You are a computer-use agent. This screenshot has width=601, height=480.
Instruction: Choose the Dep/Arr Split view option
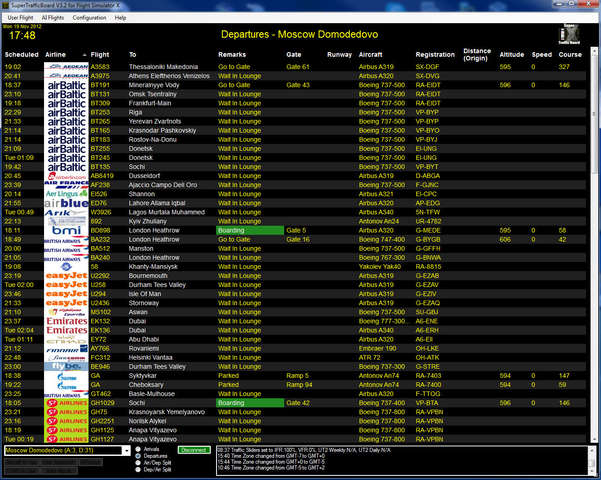coord(138,470)
